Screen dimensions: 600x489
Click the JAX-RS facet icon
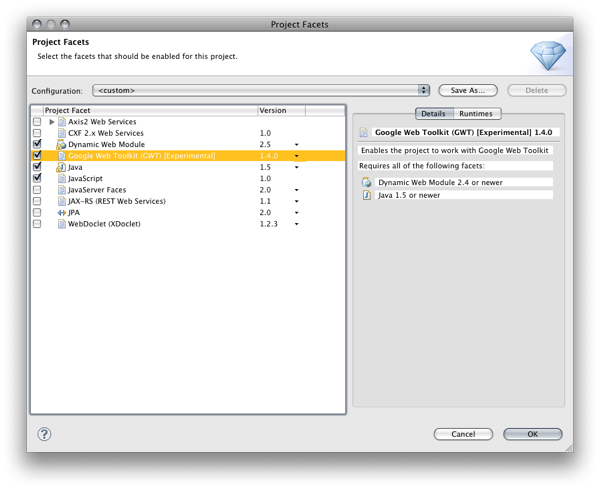tap(62, 201)
